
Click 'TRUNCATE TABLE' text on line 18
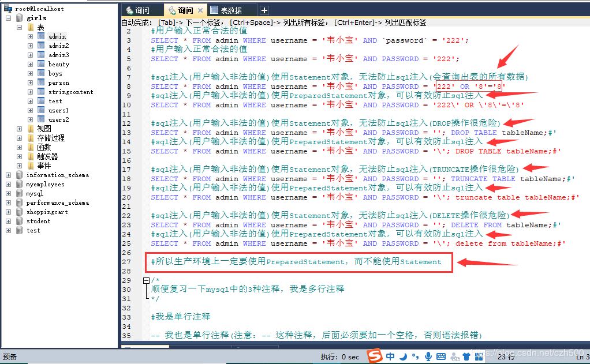click(483, 179)
